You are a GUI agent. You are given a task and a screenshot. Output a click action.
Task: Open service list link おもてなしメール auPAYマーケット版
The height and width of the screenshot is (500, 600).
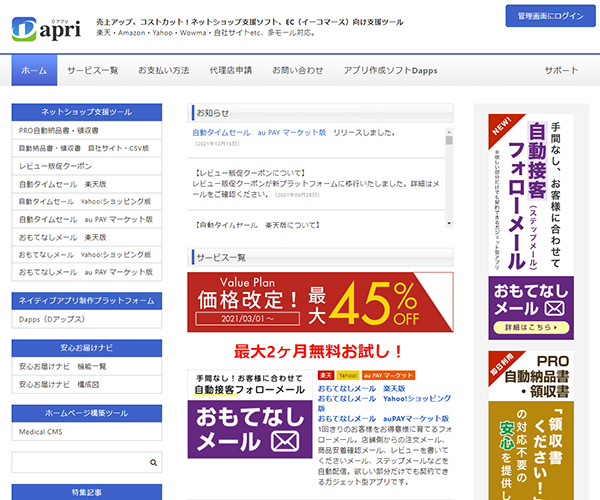click(x=383, y=419)
